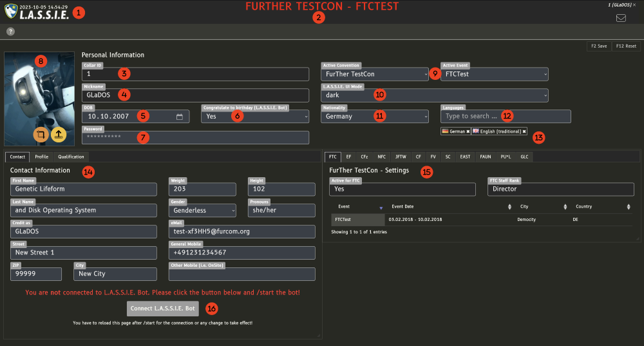This screenshot has height=346, width=644.
Task: Open the L.A.S.S.I.E. UI Mode dropdown
Action: click(x=545, y=95)
